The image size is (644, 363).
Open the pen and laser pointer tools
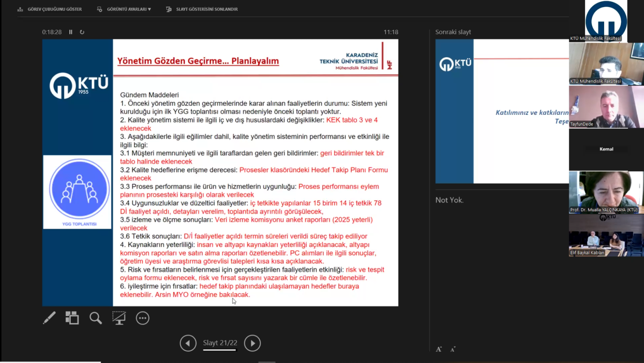point(49,318)
